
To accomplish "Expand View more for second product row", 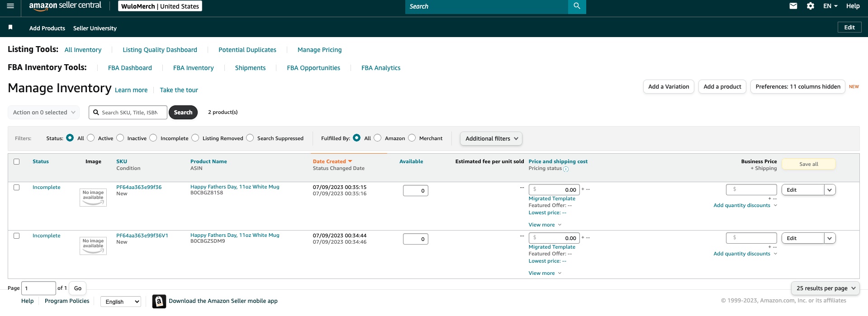I will tap(545, 273).
